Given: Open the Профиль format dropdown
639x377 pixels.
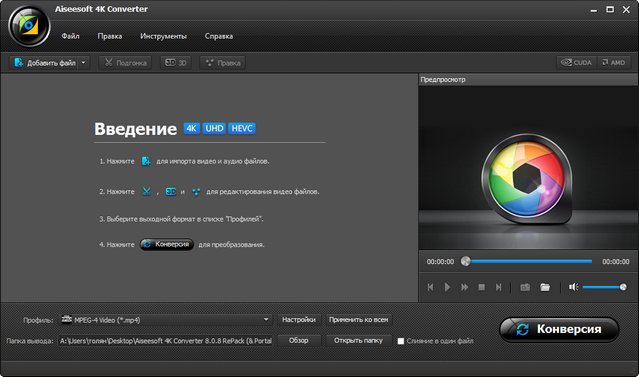Looking at the screenshot, I should coord(166,320).
